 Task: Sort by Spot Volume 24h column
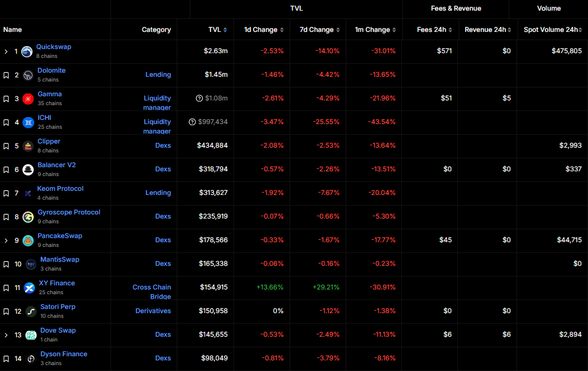[553, 30]
